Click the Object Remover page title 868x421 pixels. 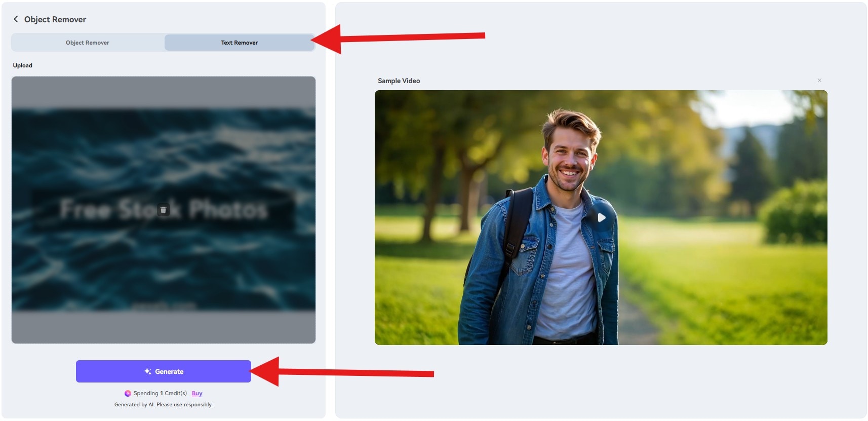[x=55, y=19]
